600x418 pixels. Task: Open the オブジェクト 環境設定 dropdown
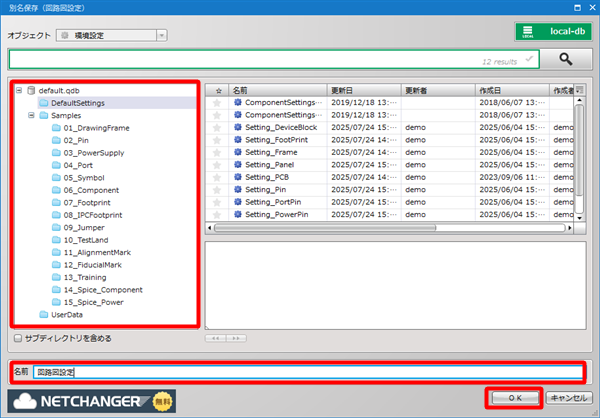(x=111, y=35)
